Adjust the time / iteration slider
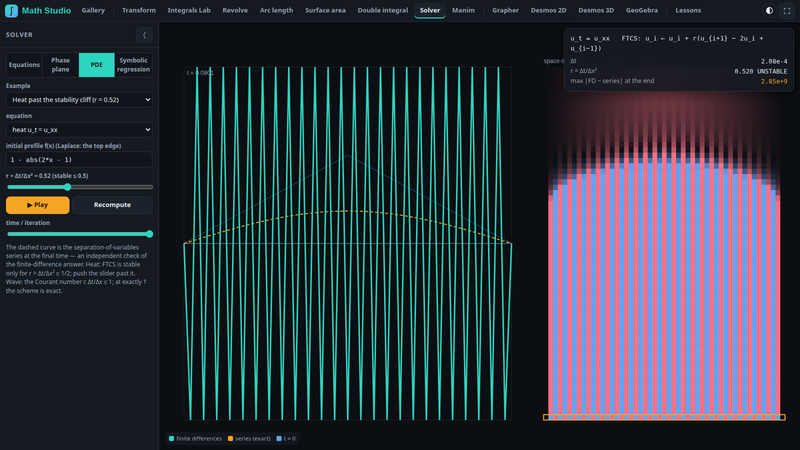The width and height of the screenshot is (800, 450). (x=80, y=234)
